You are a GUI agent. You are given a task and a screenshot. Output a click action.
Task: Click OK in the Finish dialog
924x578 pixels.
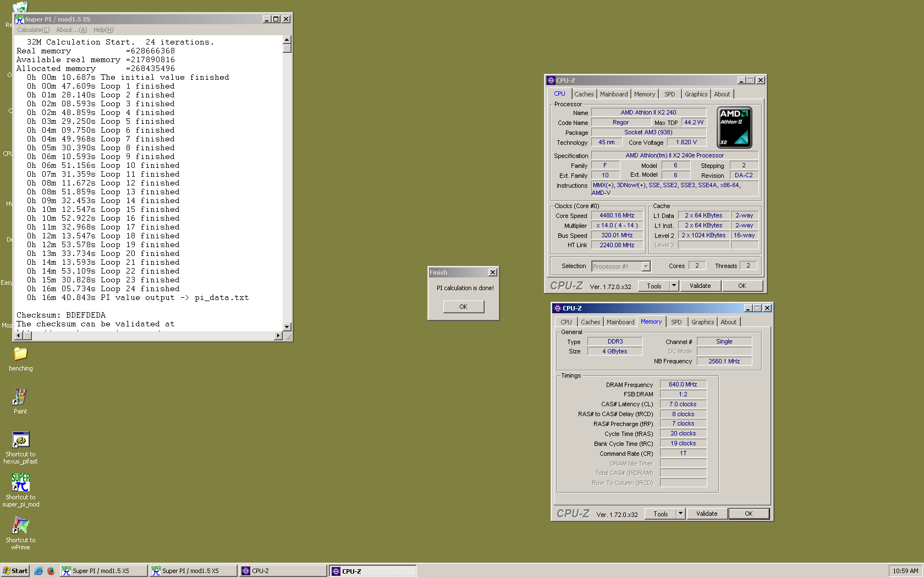[464, 307]
